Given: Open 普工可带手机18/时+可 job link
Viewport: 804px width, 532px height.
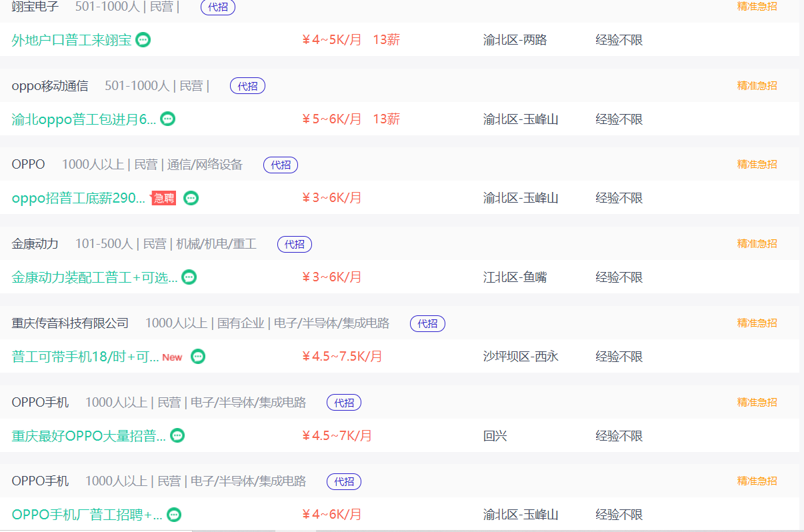Looking at the screenshot, I should [85, 356].
